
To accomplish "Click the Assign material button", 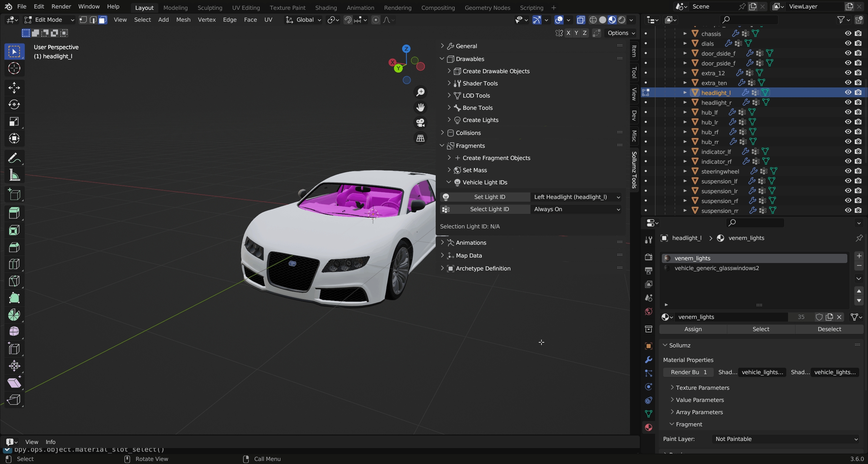I will coord(693,329).
